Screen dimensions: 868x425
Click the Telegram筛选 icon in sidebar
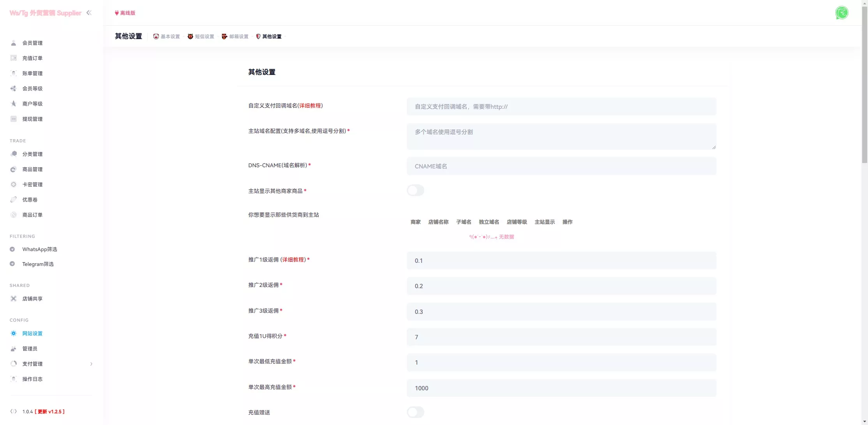[x=12, y=264]
